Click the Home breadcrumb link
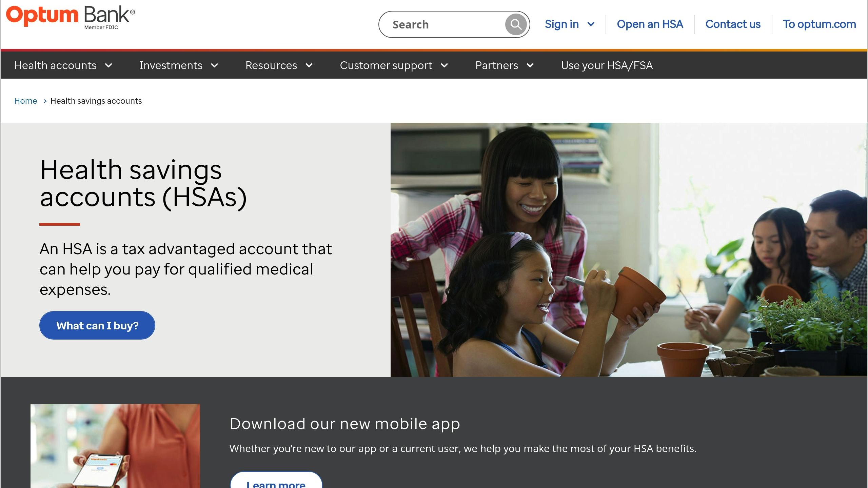 (x=25, y=101)
